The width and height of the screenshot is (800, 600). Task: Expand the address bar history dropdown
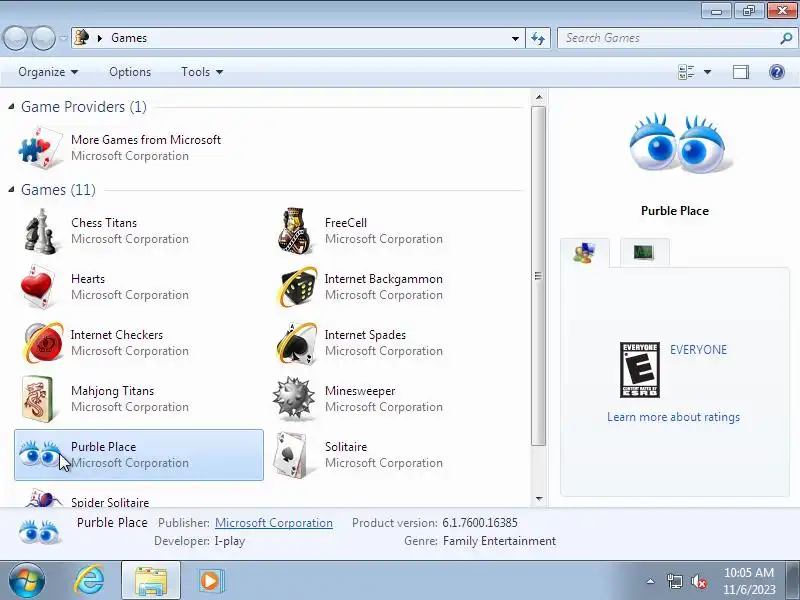[515, 38]
